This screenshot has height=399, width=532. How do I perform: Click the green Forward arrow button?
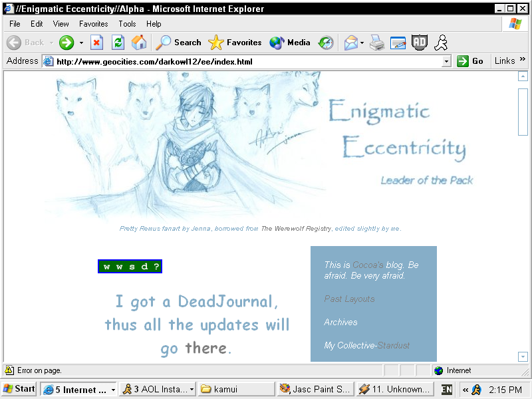click(66, 43)
